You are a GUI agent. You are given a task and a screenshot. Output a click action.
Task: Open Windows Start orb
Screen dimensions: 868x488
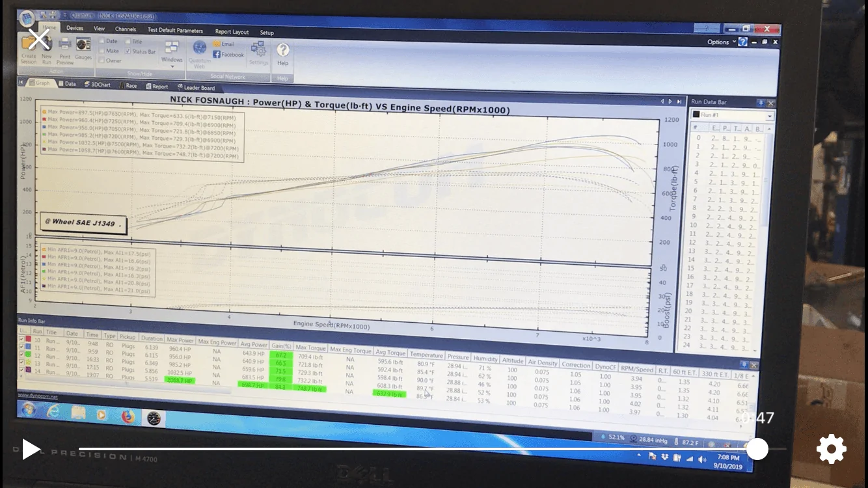(29, 410)
